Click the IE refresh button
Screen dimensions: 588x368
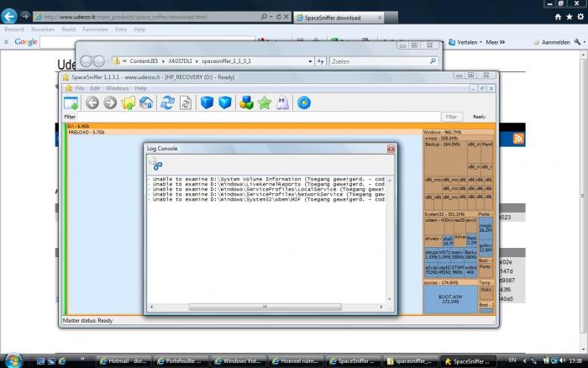coord(279,17)
